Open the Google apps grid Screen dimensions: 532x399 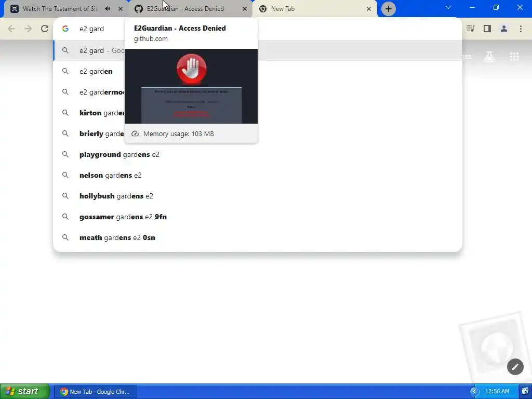pyautogui.click(x=514, y=57)
